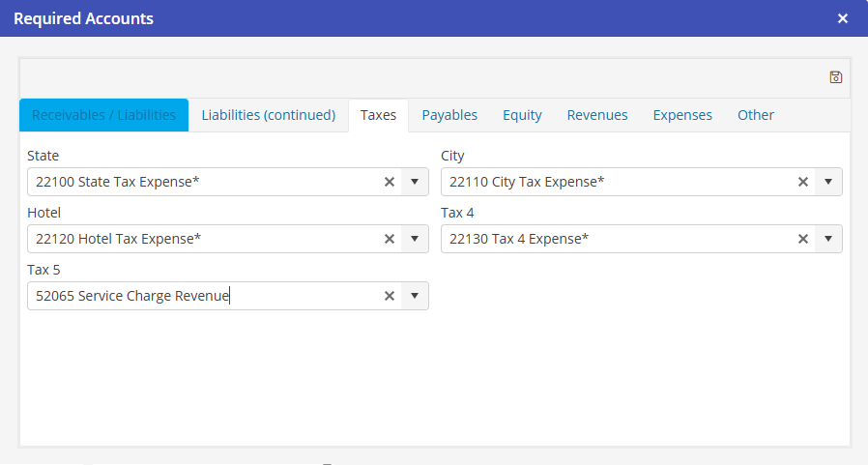The width and height of the screenshot is (868, 465).
Task: Select the Equity tab
Action: tap(522, 115)
